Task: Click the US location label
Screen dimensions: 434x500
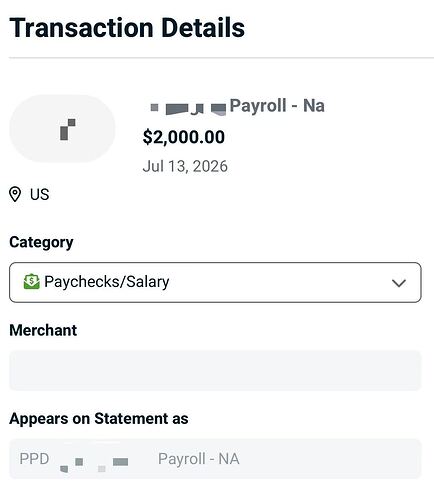Action: [x=39, y=194]
